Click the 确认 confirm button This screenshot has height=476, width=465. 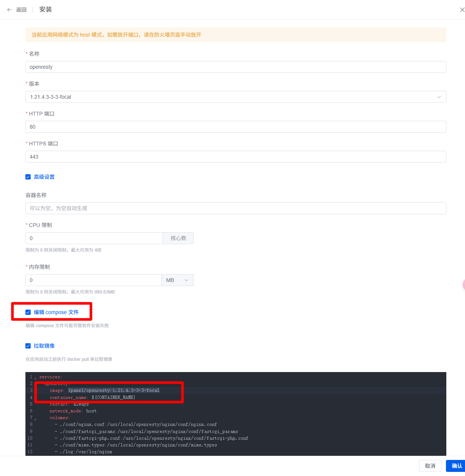click(456, 466)
